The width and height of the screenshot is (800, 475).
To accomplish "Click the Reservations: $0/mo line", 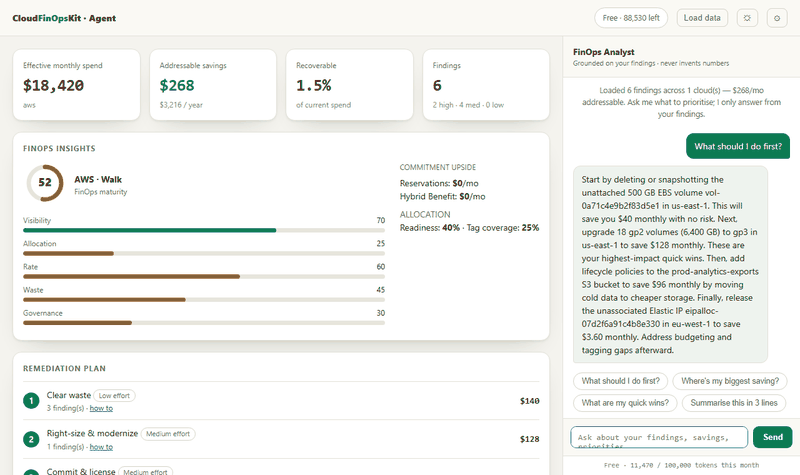I will pyautogui.click(x=439, y=183).
